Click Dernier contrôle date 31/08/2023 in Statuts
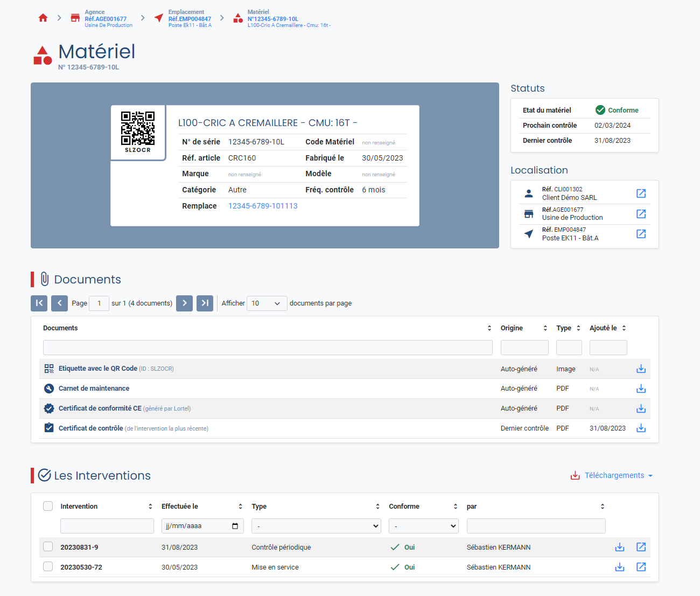The height and width of the screenshot is (596, 700). tap(612, 140)
